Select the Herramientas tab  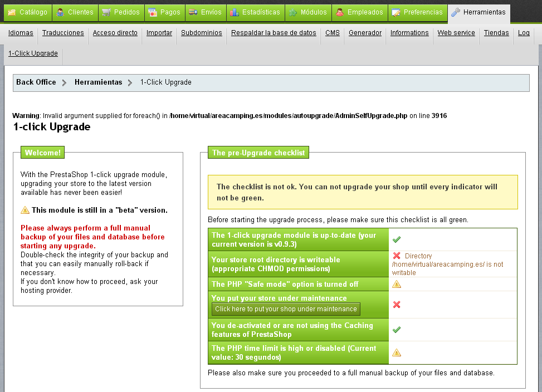[x=478, y=13]
